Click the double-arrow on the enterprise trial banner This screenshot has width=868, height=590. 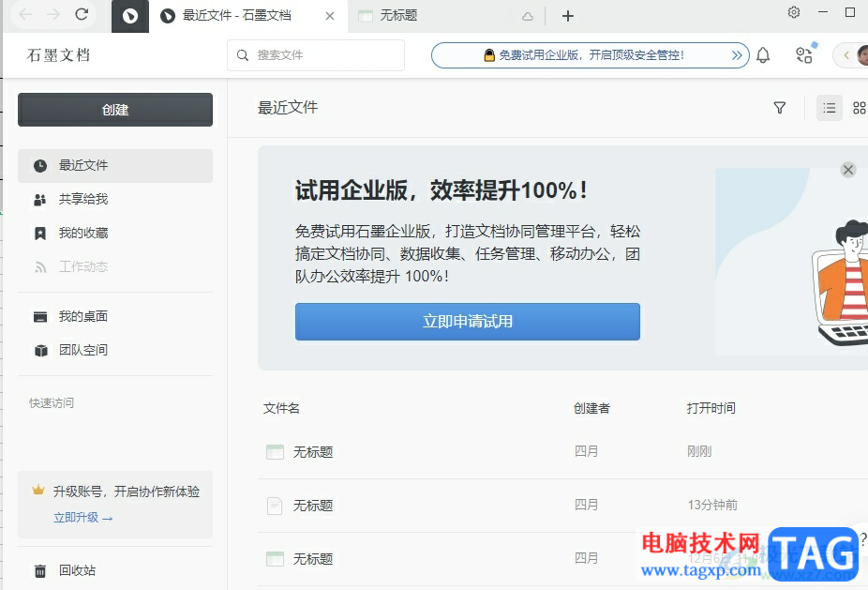click(x=737, y=54)
